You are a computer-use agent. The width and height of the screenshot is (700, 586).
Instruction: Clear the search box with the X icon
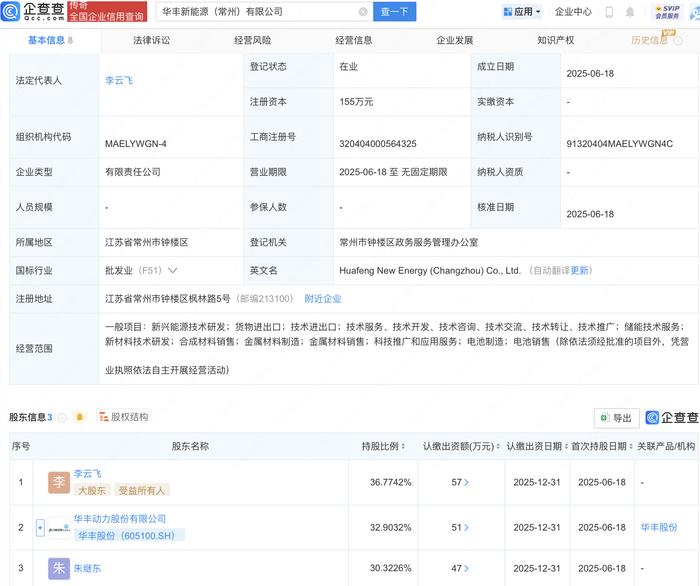(x=363, y=12)
